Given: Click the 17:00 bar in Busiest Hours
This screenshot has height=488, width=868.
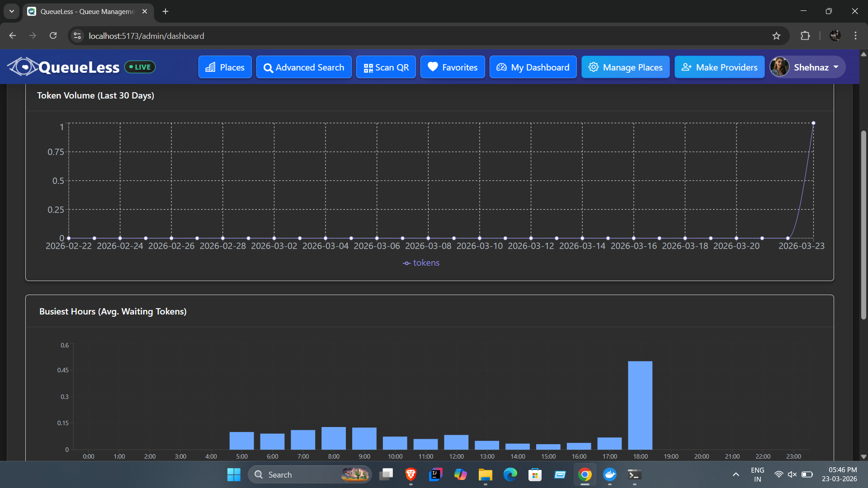Looking at the screenshot, I should point(609,443).
